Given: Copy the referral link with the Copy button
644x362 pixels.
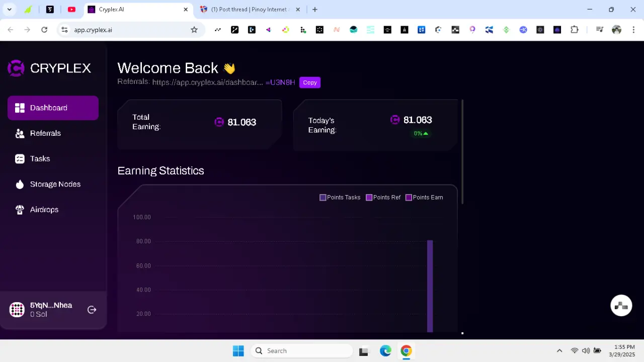Looking at the screenshot, I should 310,82.
